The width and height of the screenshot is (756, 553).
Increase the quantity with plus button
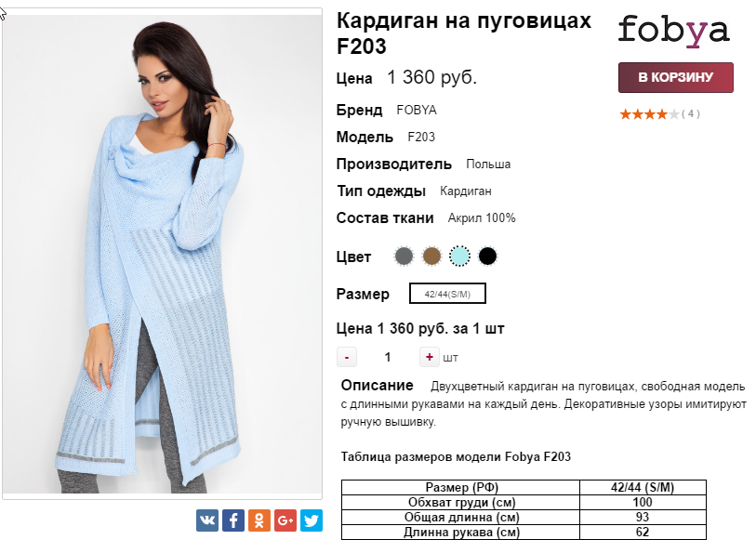click(x=429, y=357)
